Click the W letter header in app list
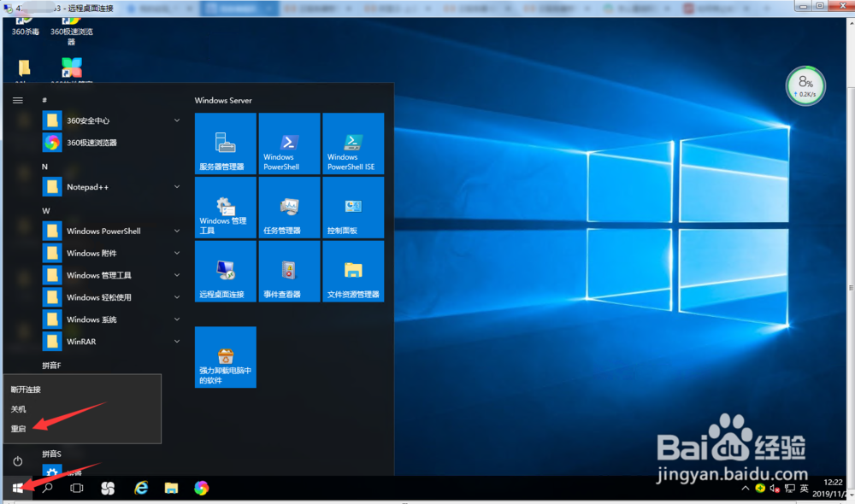This screenshot has height=504, width=855. (46, 211)
